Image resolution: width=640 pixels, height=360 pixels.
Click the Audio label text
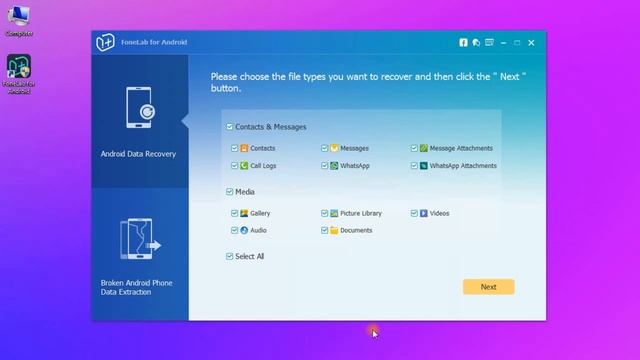coord(258,230)
